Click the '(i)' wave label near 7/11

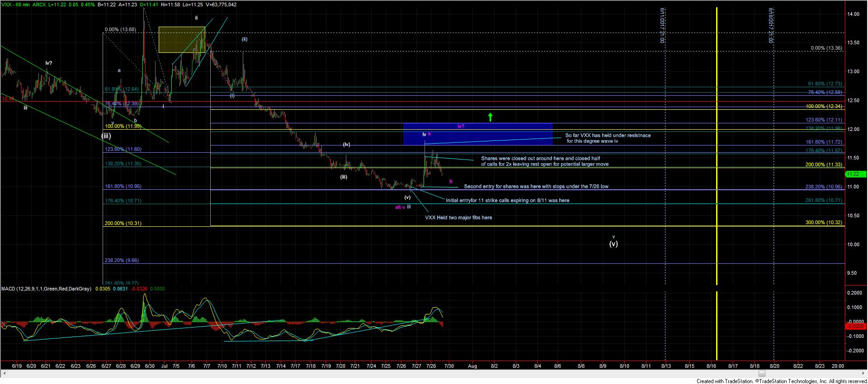[x=232, y=96]
